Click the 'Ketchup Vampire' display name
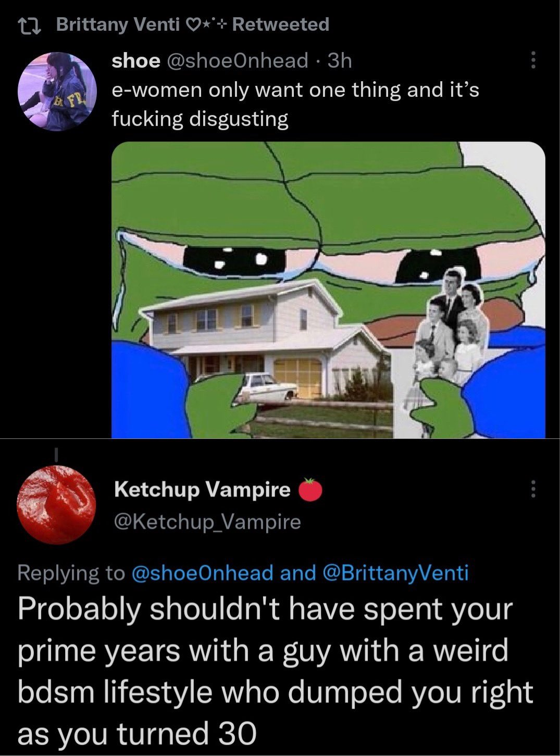Screen dimensions: 560x756 pos(202,489)
